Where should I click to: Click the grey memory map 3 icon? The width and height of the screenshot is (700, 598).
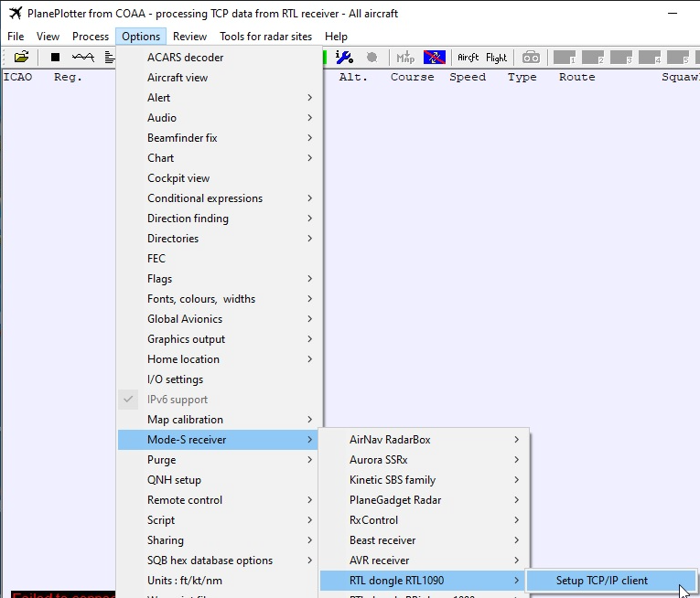coord(621,57)
